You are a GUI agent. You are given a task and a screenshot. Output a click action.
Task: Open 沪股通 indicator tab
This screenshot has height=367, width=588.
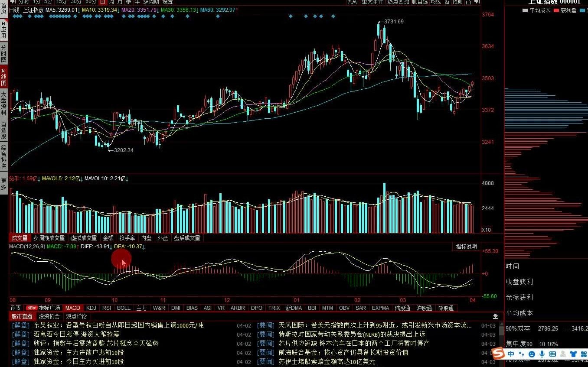(x=424, y=308)
